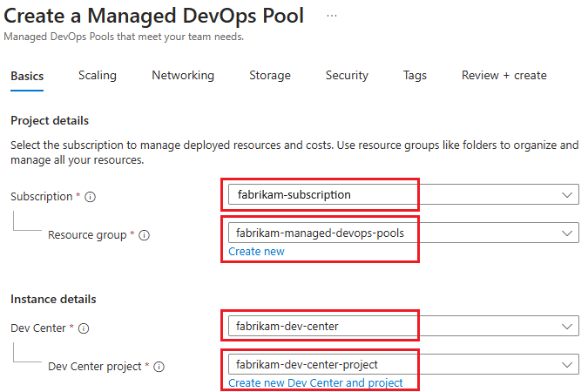Open the Resource group dropdown
This screenshot has height=392, width=588.
click(x=567, y=233)
